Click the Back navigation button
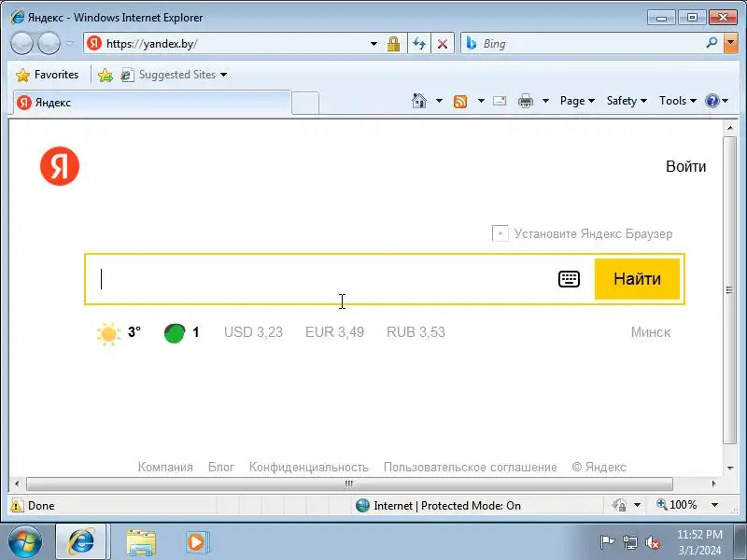 click(x=21, y=44)
